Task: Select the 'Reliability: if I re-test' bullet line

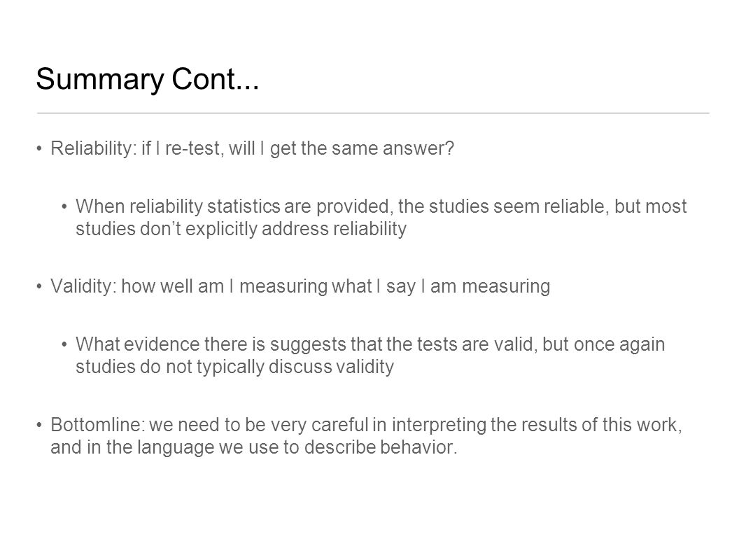Action: pyautogui.click(x=252, y=148)
